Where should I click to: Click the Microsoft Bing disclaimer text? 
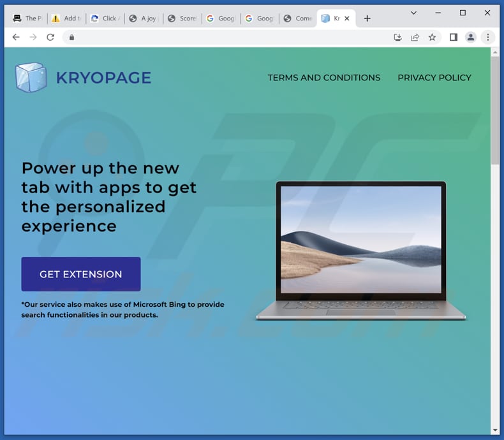[122, 310]
